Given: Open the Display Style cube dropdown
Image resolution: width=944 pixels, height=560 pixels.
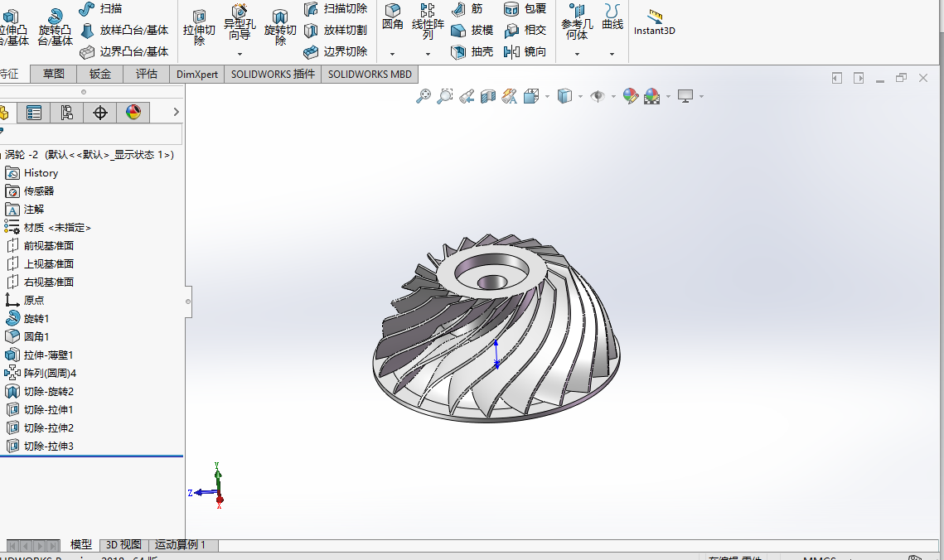Looking at the screenshot, I should 580,96.
